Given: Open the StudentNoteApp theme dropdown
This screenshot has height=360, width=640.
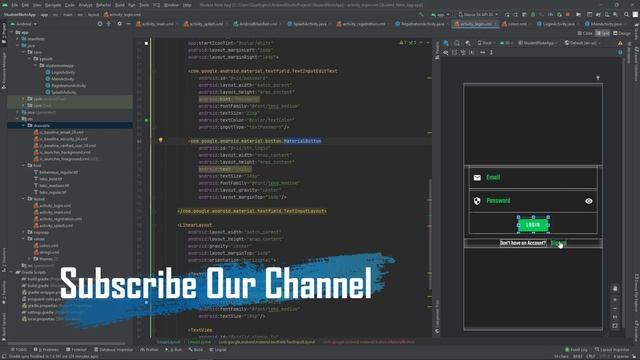Looking at the screenshot, I should pyautogui.click(x=538, y=43).
